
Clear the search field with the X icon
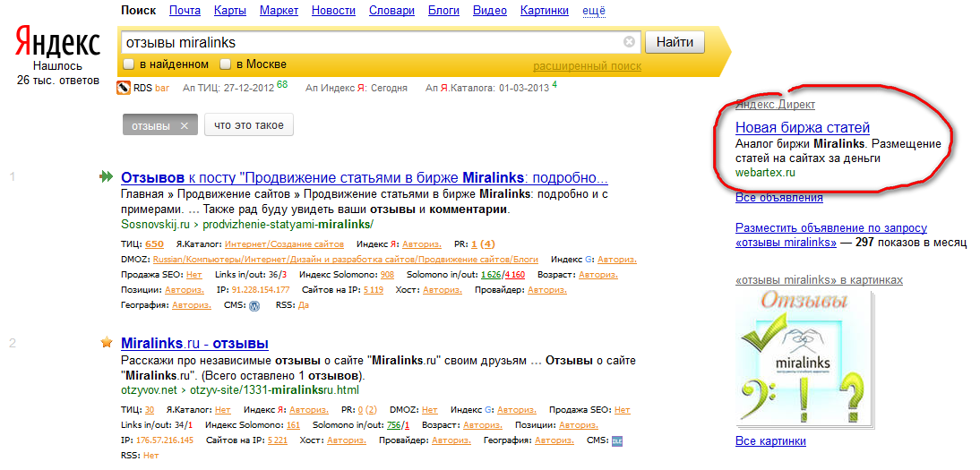[629, 42]
